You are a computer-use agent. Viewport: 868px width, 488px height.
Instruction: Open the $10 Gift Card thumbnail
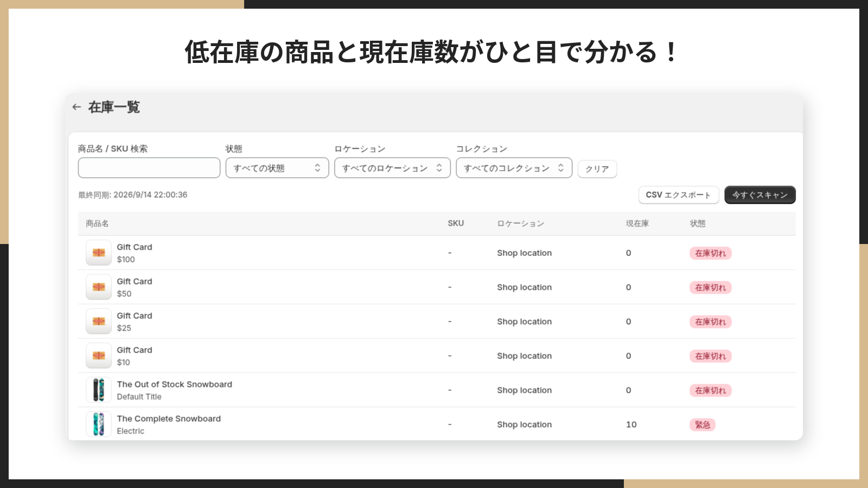99,356
